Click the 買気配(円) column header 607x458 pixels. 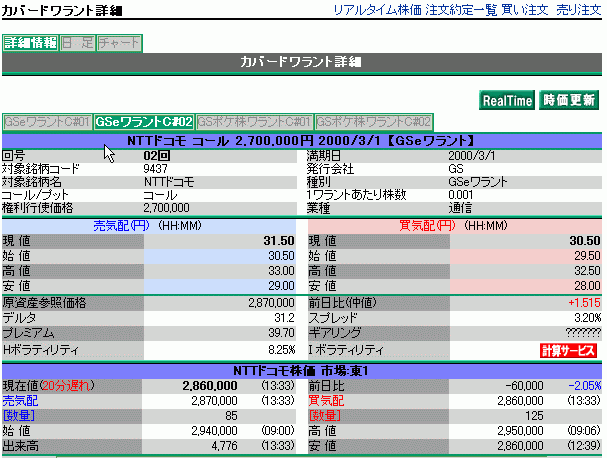[x=426, y=226]
